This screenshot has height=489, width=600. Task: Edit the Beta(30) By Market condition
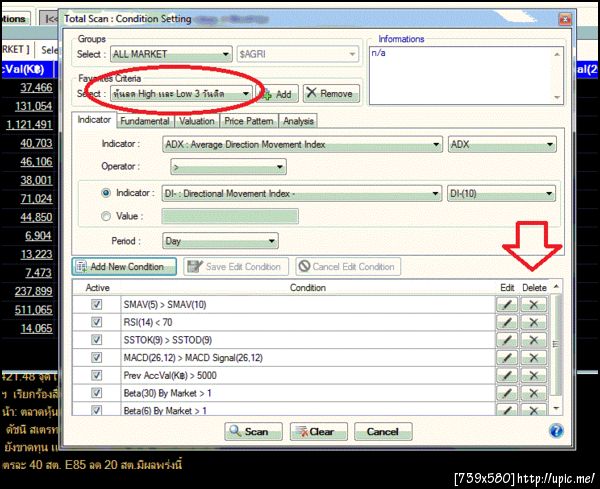pos(507,393)
